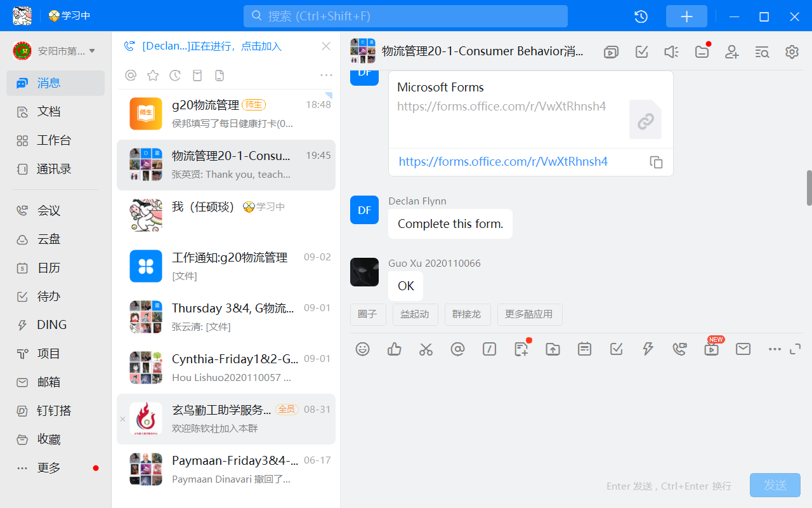
Task: Click the 群接龙 quick app button
Action: [466, 314]
